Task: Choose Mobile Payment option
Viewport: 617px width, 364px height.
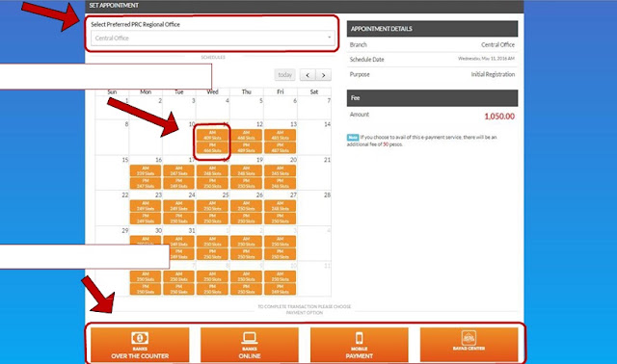Action: point(360,345)
